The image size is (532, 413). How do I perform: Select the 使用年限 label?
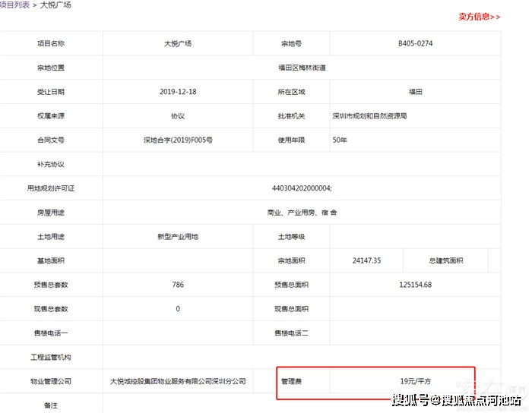(291, 140)
